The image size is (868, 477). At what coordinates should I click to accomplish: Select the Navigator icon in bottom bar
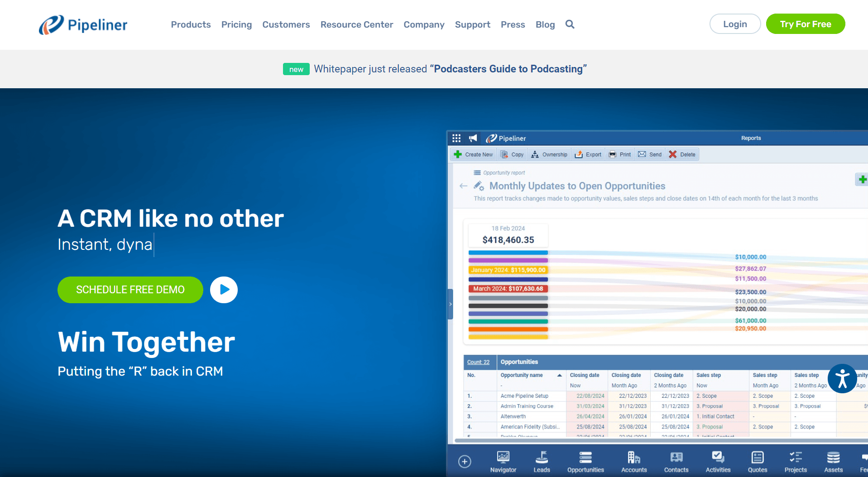[x=503, y=462]
